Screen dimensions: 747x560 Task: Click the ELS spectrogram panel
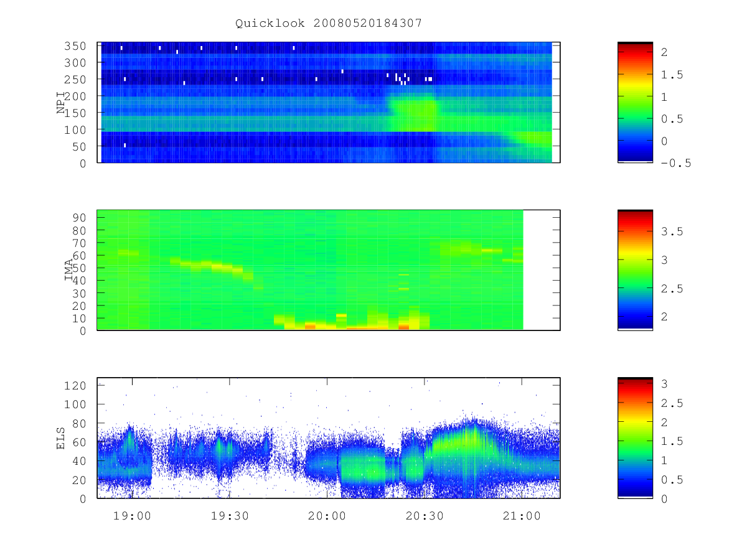click(x=329, y=438)
